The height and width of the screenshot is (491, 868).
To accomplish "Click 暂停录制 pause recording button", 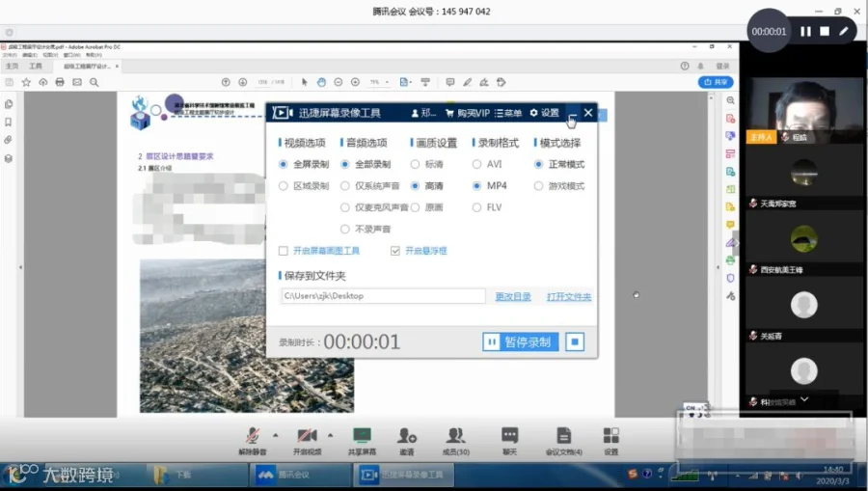I will (521, 342).
